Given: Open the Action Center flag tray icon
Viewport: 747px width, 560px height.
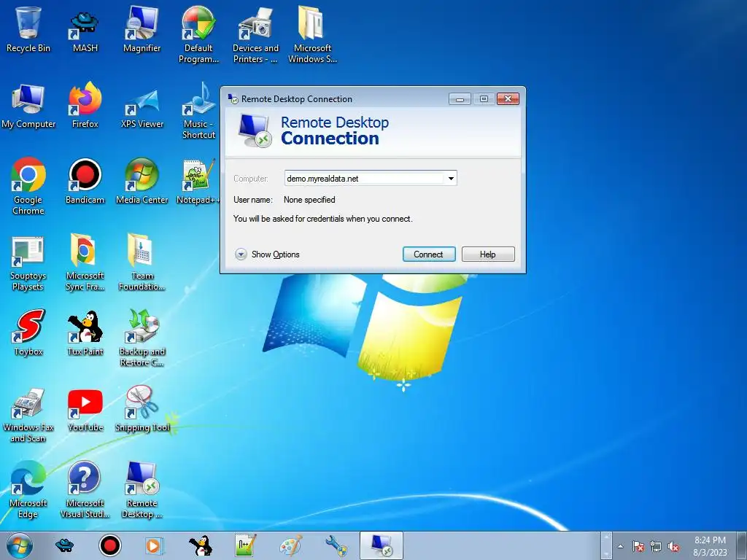Looking at the screenshot, I should [x=638, y=547].
